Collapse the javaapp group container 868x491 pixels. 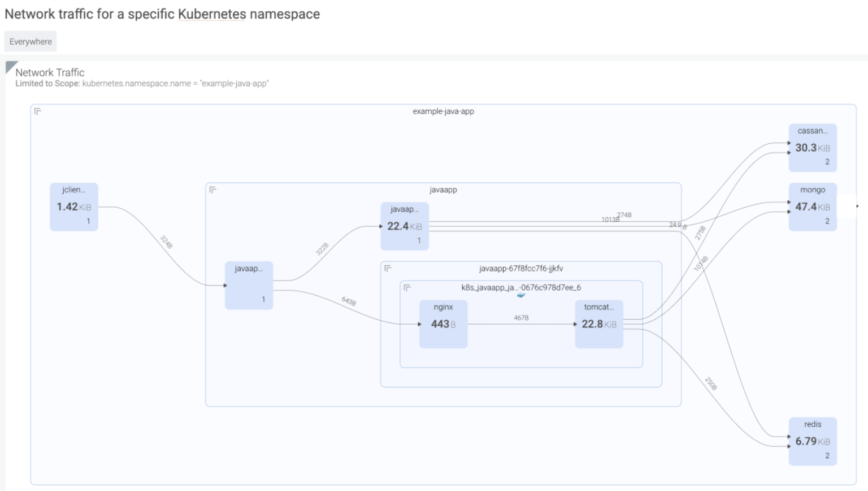tap(212, 190)
